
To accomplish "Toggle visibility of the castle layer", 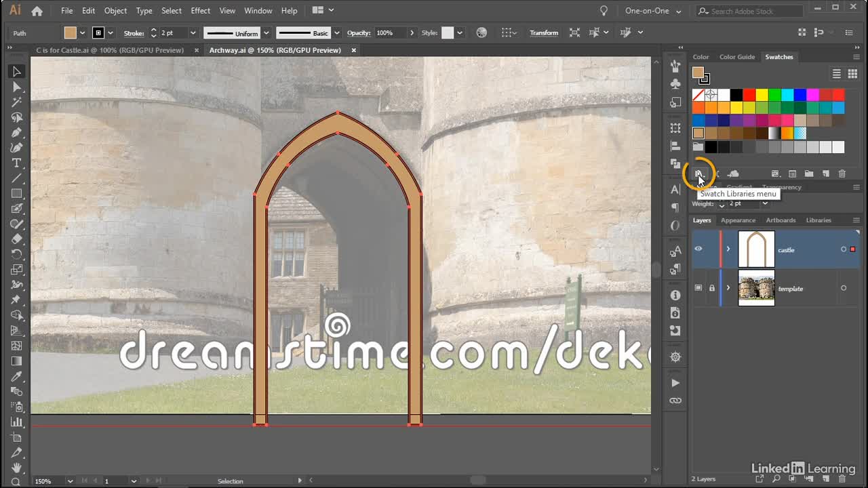I will click(x=698, y=249).
